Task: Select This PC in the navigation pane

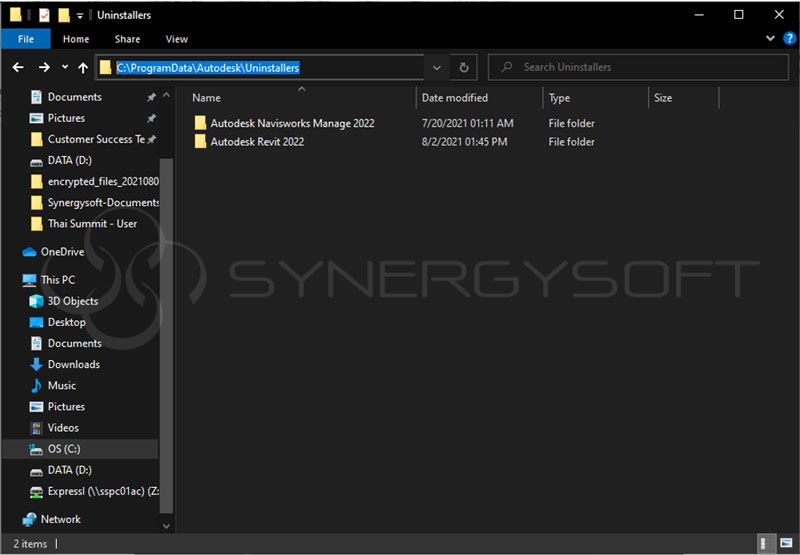Action: 58,280
